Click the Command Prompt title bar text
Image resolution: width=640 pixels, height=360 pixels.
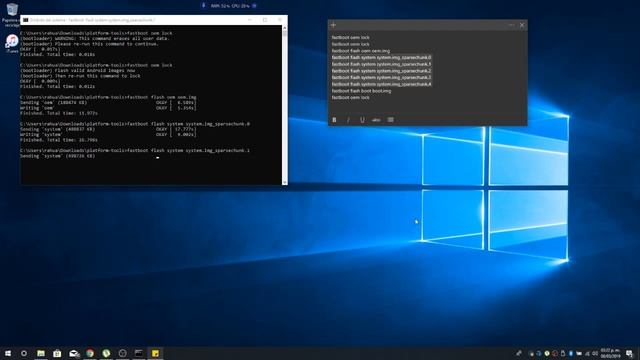point(92,20)
